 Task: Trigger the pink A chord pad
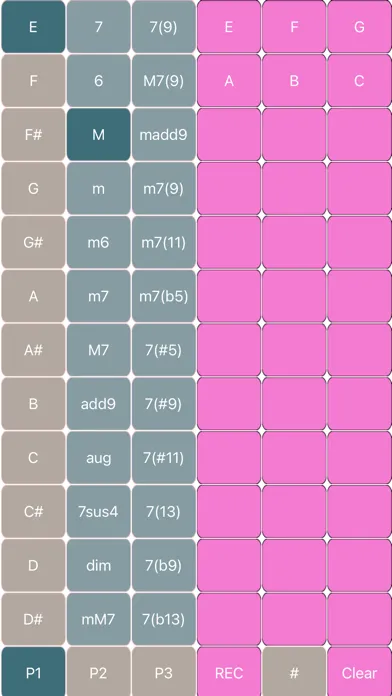coord(229,81)
